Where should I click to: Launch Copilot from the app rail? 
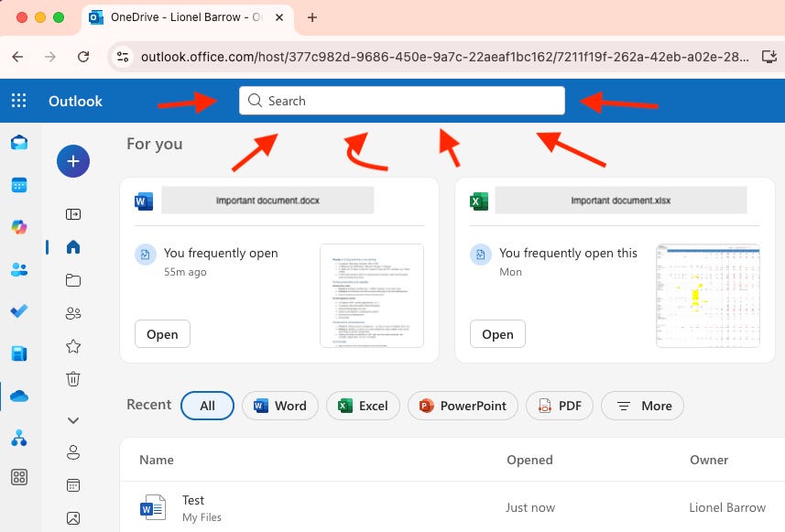point(19,228)
